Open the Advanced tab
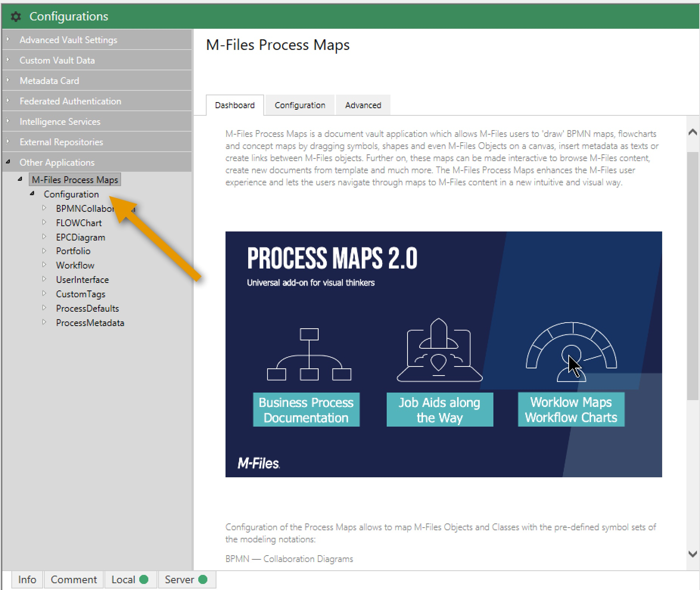Viewport: 700px width, 590px height. coord(362,105)
